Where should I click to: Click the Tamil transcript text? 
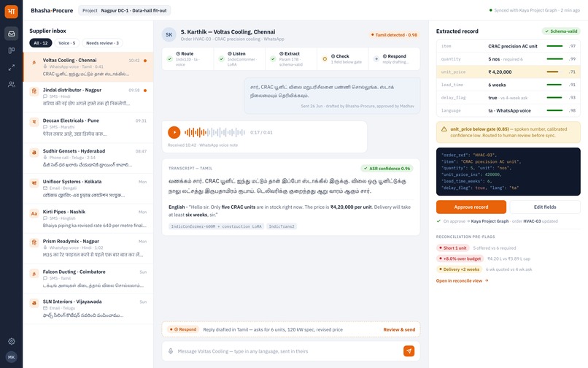[x=287, y=186]
